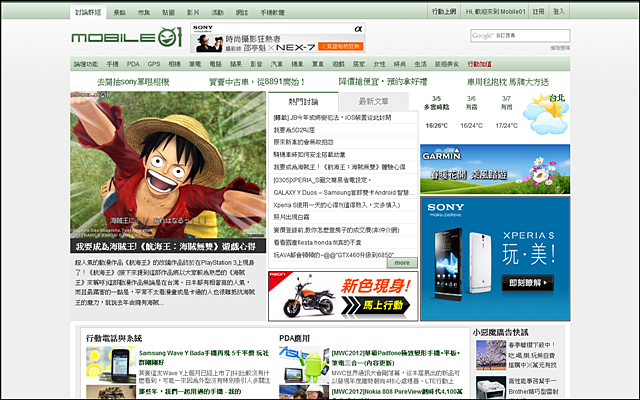Click the 行動上網 link in top bar
Screen dimensions: 640x400
(x=444, y=12)
